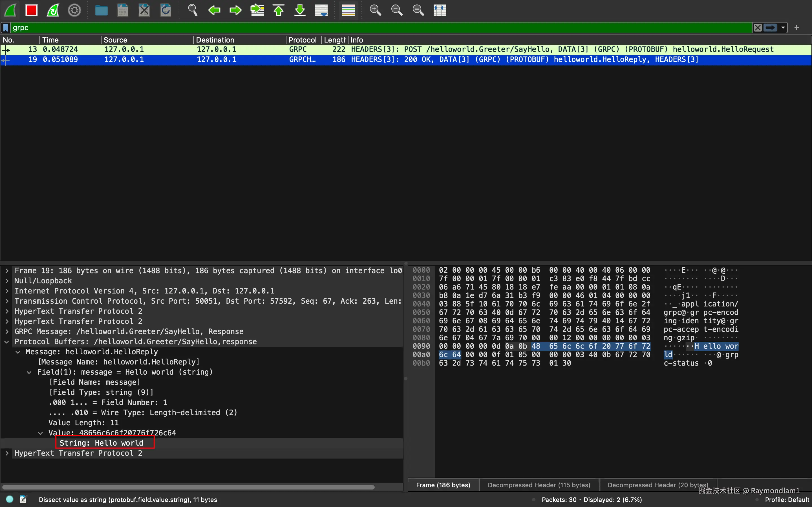Click the horizontal scrollbar in packet details
The height and width of the screenshot is (507, 812).
188,487
